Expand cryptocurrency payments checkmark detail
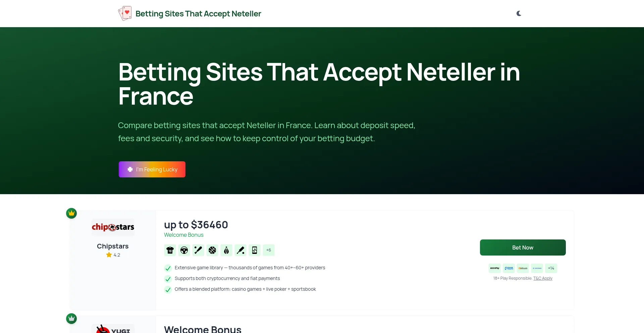This screenshot has width=644, height=333. coord(168,279)
